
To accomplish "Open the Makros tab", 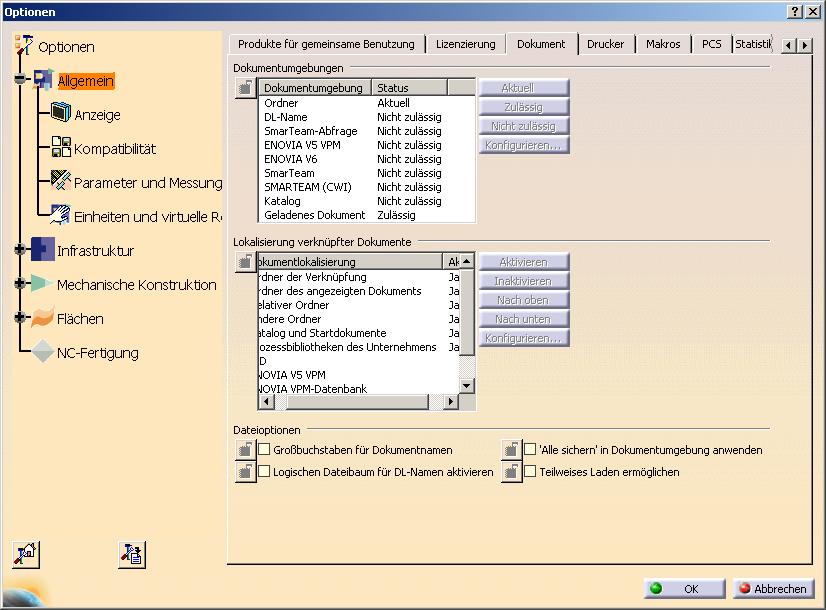I will 663,44.
